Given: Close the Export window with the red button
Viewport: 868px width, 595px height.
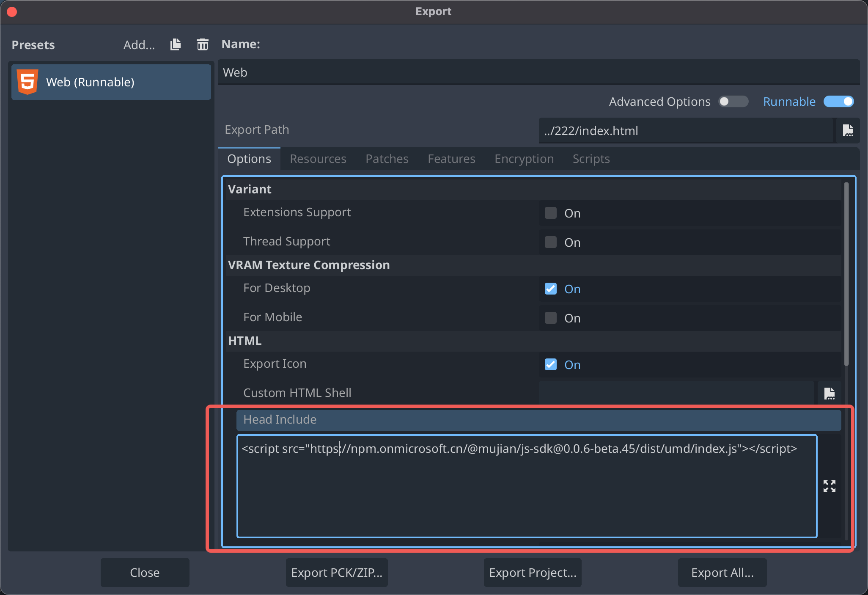Looking at the screenshot, I should pyautogui.click(x=12, y=11).
